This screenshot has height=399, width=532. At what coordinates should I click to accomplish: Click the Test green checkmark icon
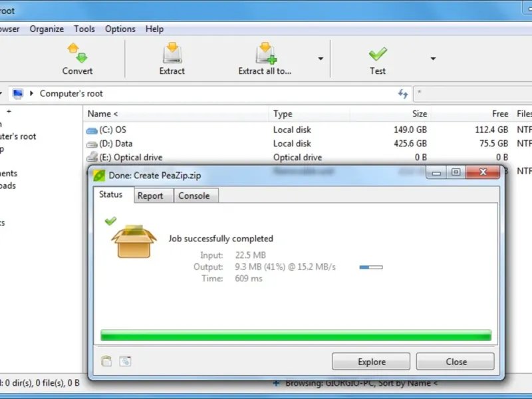[x=378, y=54]
